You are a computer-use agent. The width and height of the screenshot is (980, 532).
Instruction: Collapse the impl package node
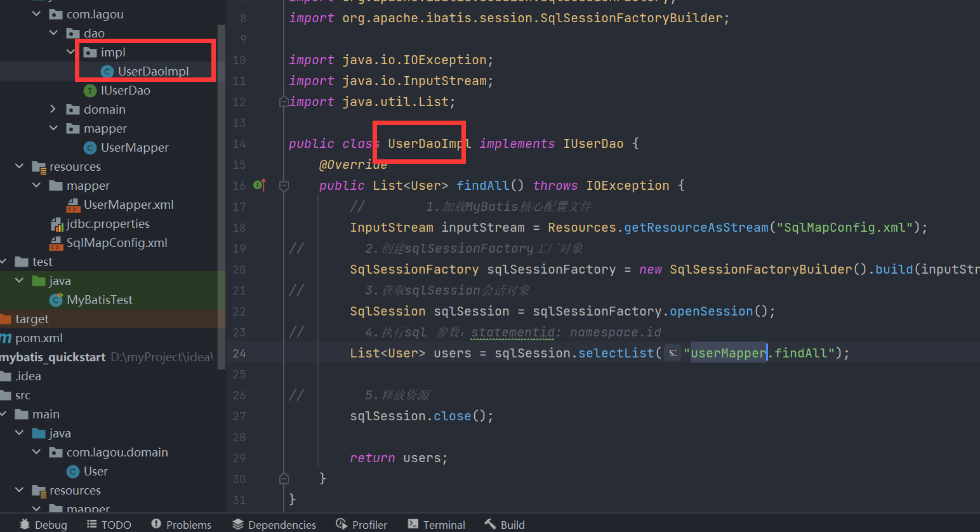[70, 52]
